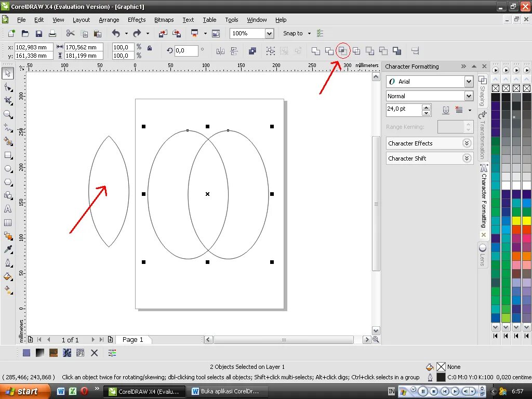Expand the Character Shift section
This screenshot has width=532, height=399.
coord(467,158)
